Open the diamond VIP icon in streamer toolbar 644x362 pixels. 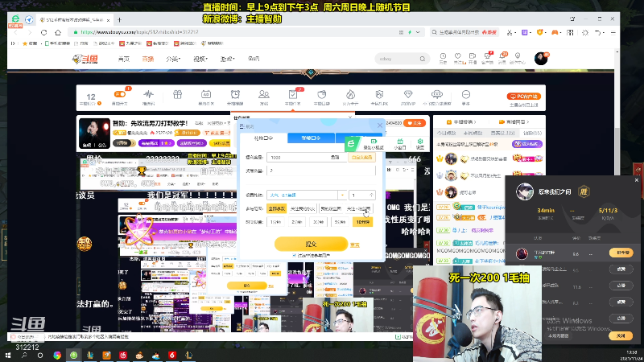[x=408, y=95]
